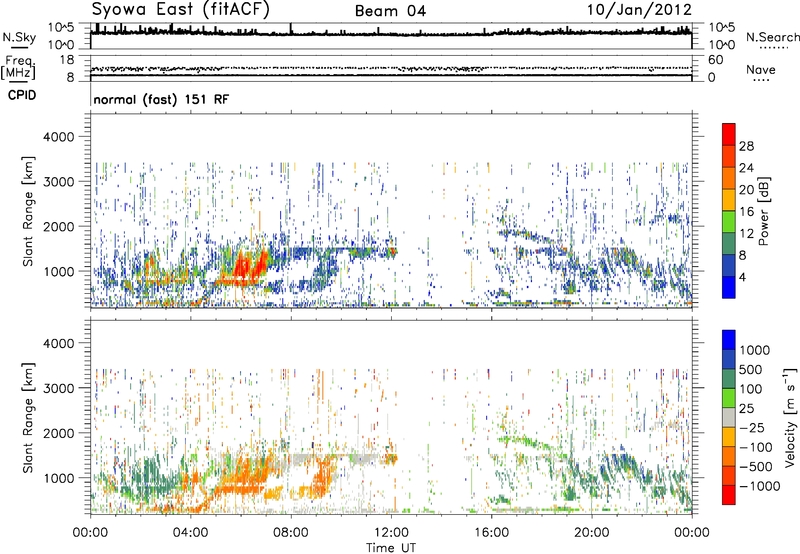The image size is (800, 554).
Task: Click the '4' power colorbar tick
Action: [x=742, y=277]
